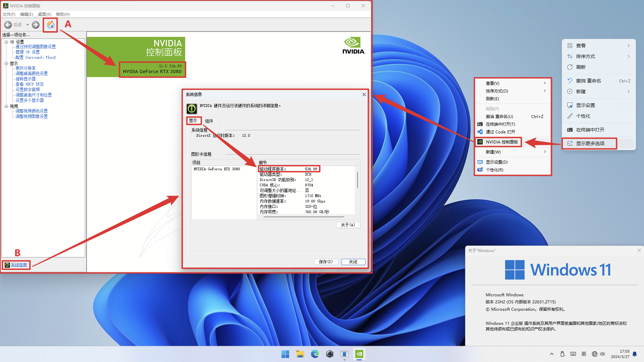
Task: Click 撤消 重命名 in modern menu
Action: pyautogui.click(x=599, y=81)
